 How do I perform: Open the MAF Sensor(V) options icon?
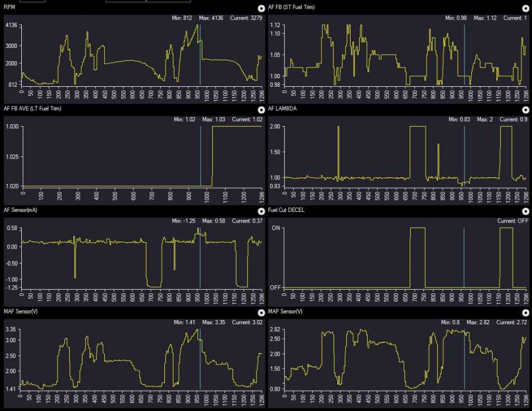[x=260, y=313]
